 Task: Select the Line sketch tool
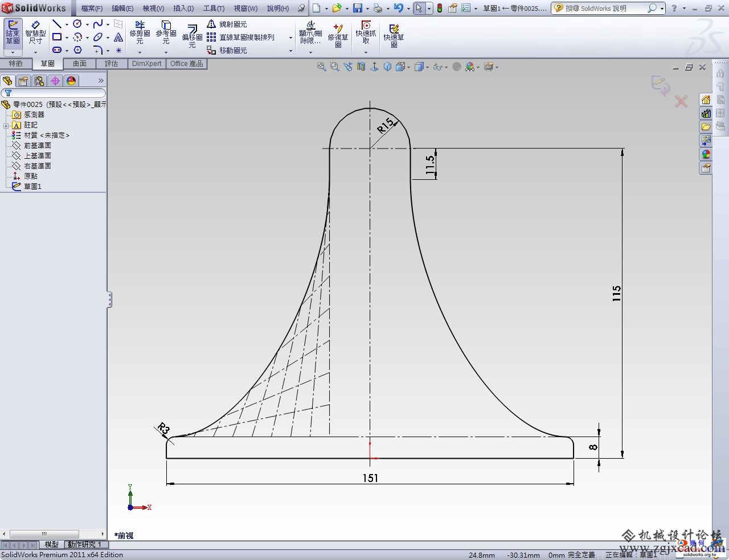pyautogui.click(x=56, y=24)
